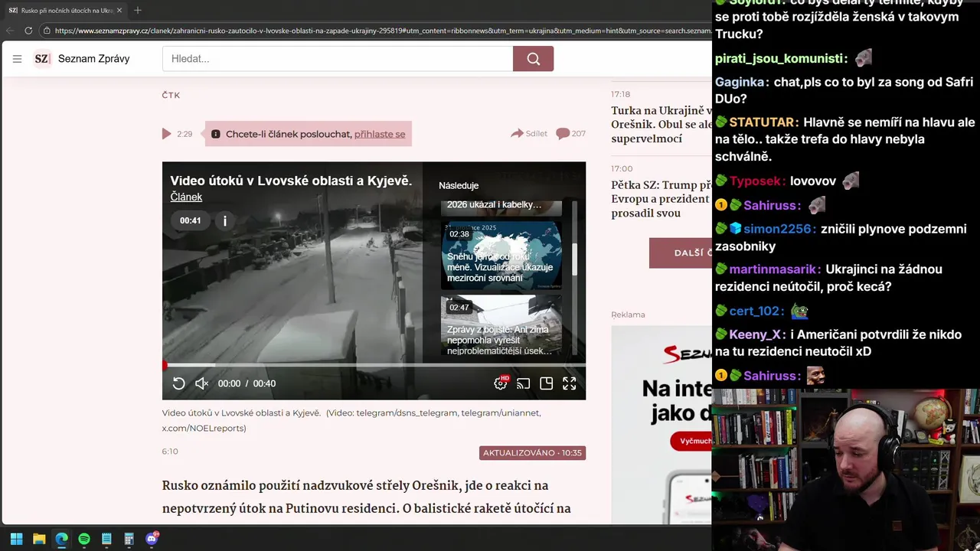This screenshot has height=551, width=980.
Task: Click the video caption text below player
Action: tap(351, 420)
